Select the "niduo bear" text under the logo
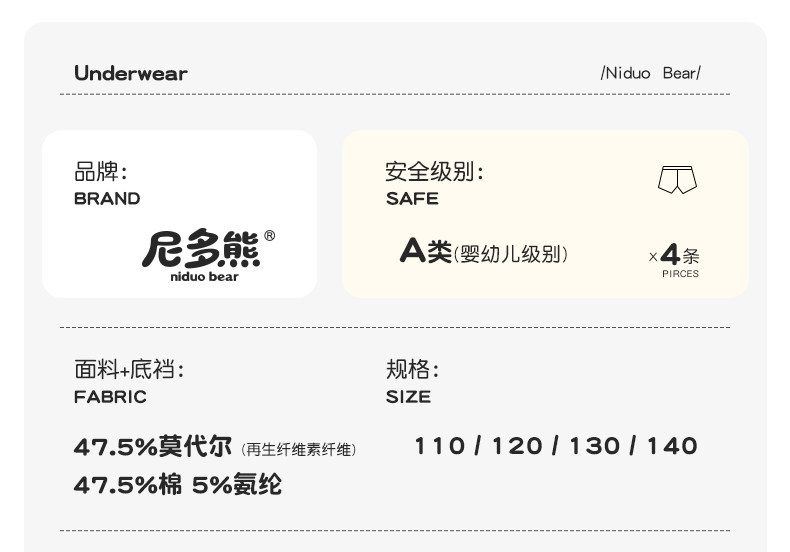The height and width of the screenshot is (552, 790). (x=204, y=277)
